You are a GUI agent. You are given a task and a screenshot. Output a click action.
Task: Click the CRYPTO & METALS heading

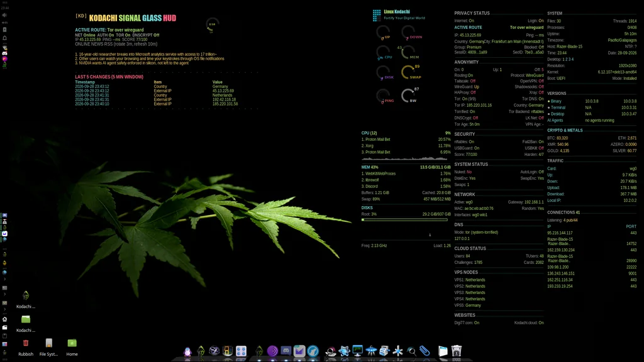(x=565, y=131)
